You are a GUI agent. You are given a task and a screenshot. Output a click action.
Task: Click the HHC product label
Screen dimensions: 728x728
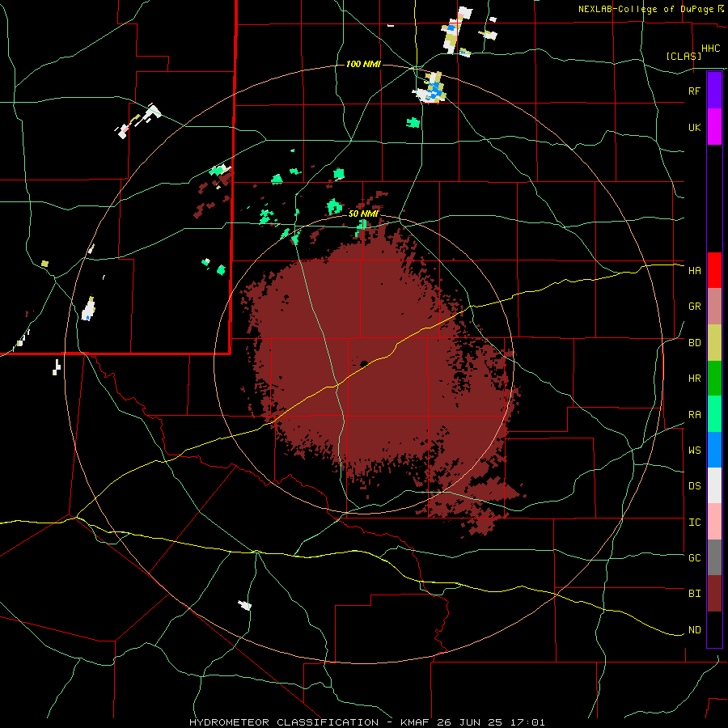710,49
